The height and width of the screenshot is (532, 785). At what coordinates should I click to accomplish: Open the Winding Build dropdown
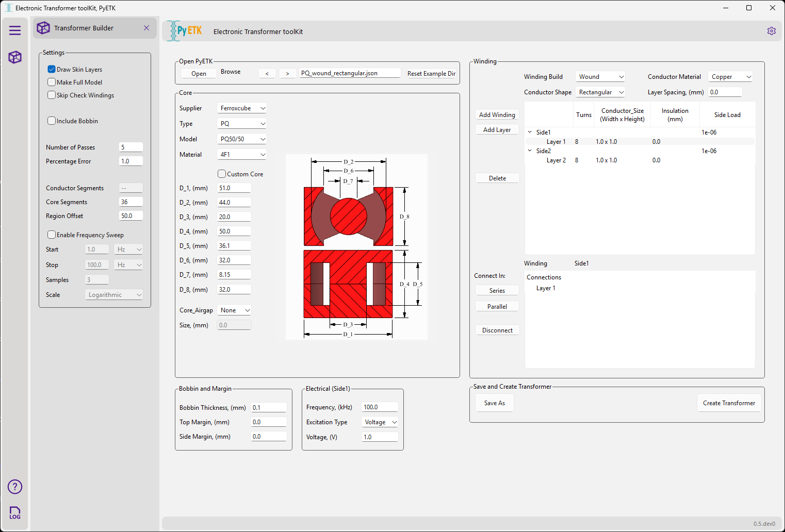coord(600,77)
